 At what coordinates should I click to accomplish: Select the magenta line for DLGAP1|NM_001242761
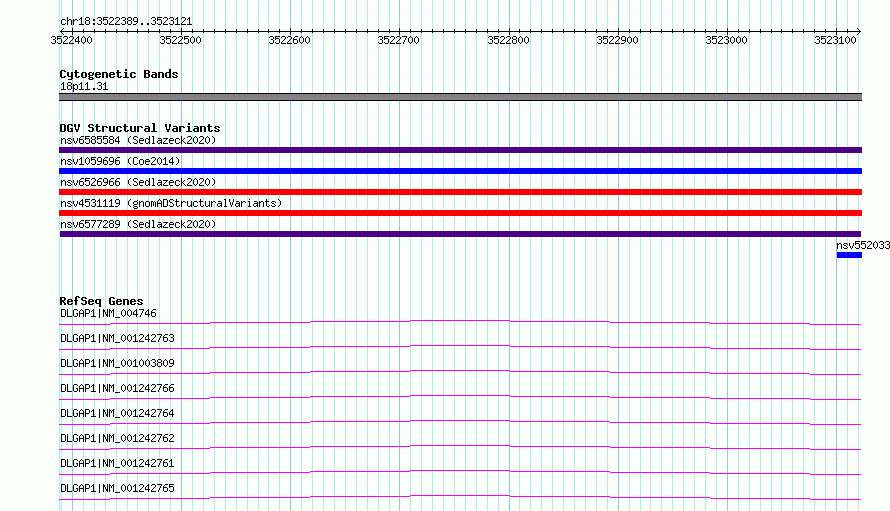460,472
